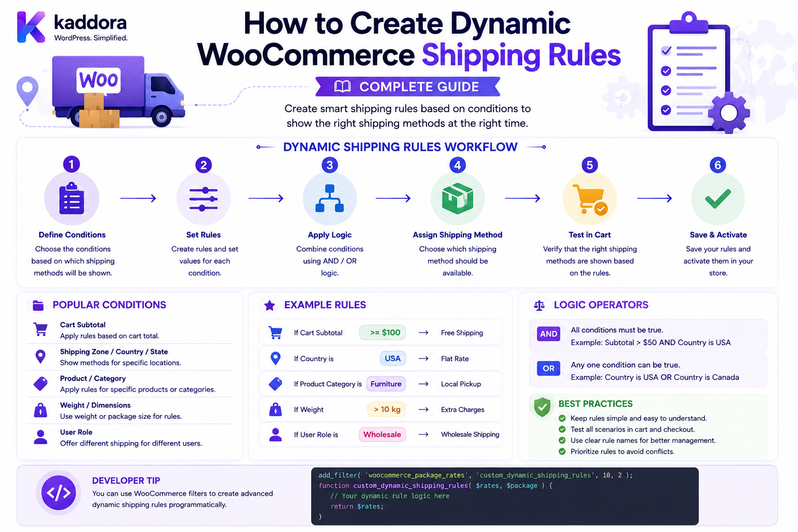Click the tag icon in If Product Category rule
The width and height of the screenshot is (798, 532).
(x=275, y=384)
